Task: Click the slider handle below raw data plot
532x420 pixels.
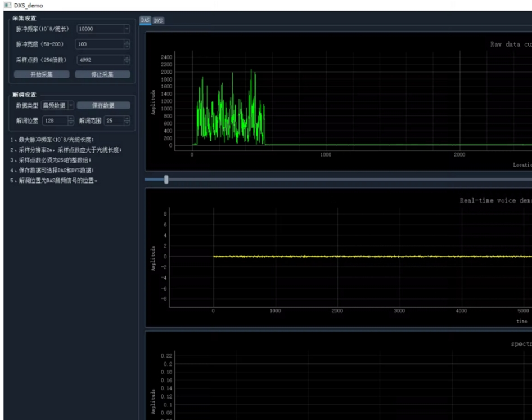Action: pos(166,180)
